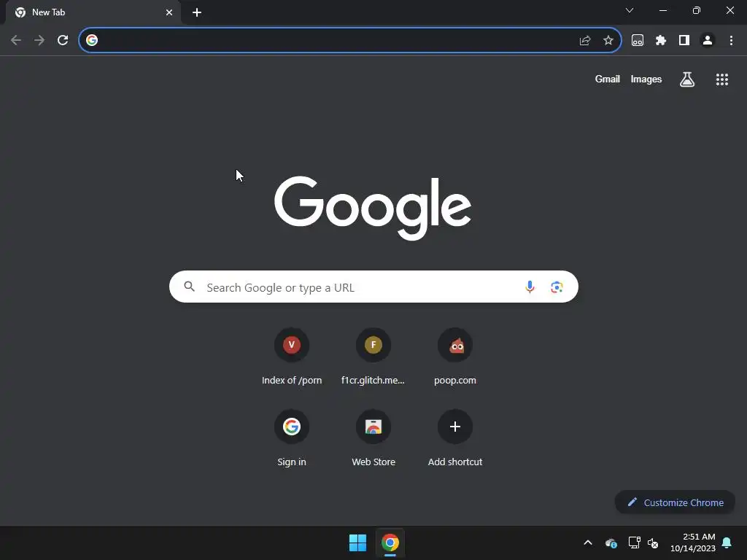Bookmark this tab with the star icon
This screenshot has width=747, height=560.
(608, 41)
